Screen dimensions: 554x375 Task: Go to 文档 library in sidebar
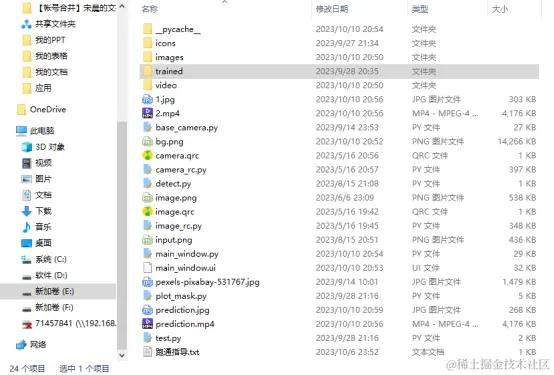click(x=43, y=195)
